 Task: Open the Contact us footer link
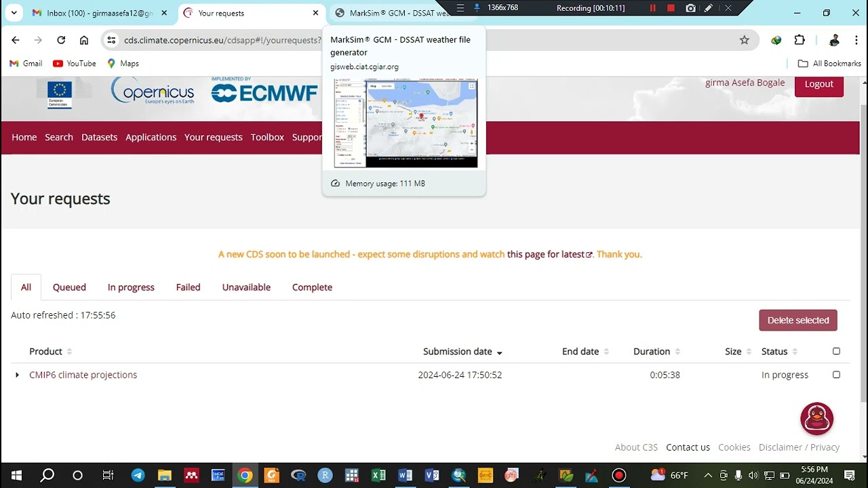click(x=688, y=447)
